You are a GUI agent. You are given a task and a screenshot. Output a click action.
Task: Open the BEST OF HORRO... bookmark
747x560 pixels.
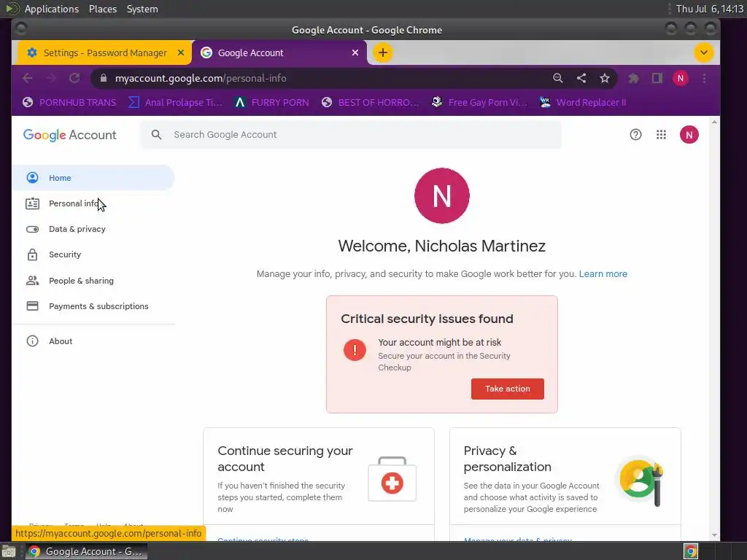[370, 102]
